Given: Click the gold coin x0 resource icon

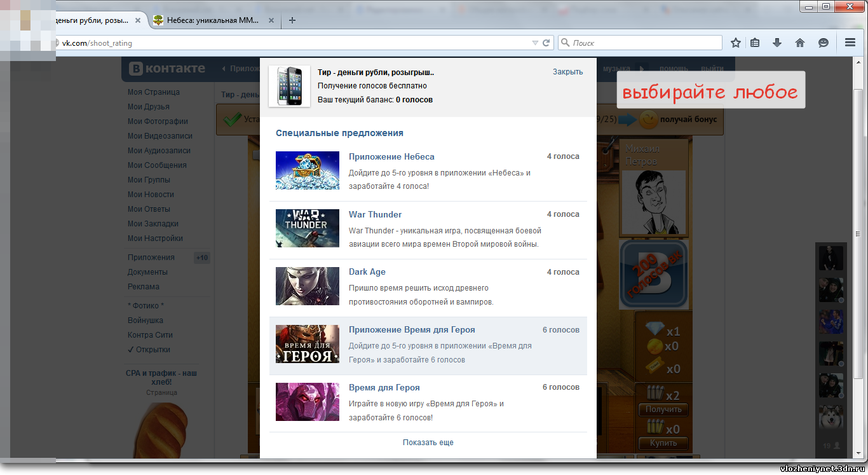Looking at the screenshot, I should pyautogui.click(x=654, y=347).
